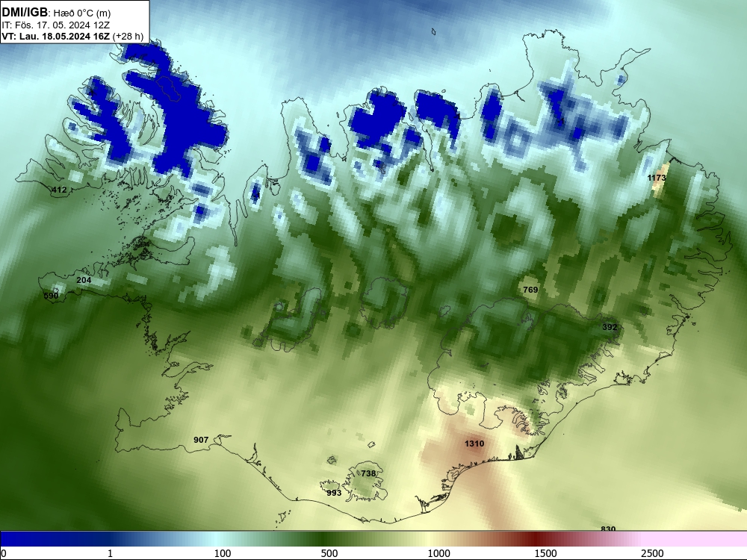Image resolution: width=747 pixels, height=560 pixels.
Task: Click the DMI/IGB title text
Action: 25,13
